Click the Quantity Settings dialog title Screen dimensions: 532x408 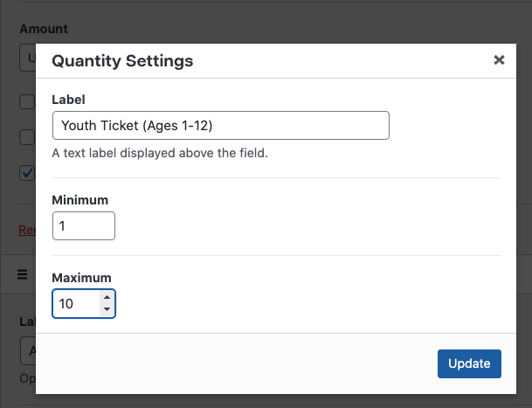[x=122, y=61]
